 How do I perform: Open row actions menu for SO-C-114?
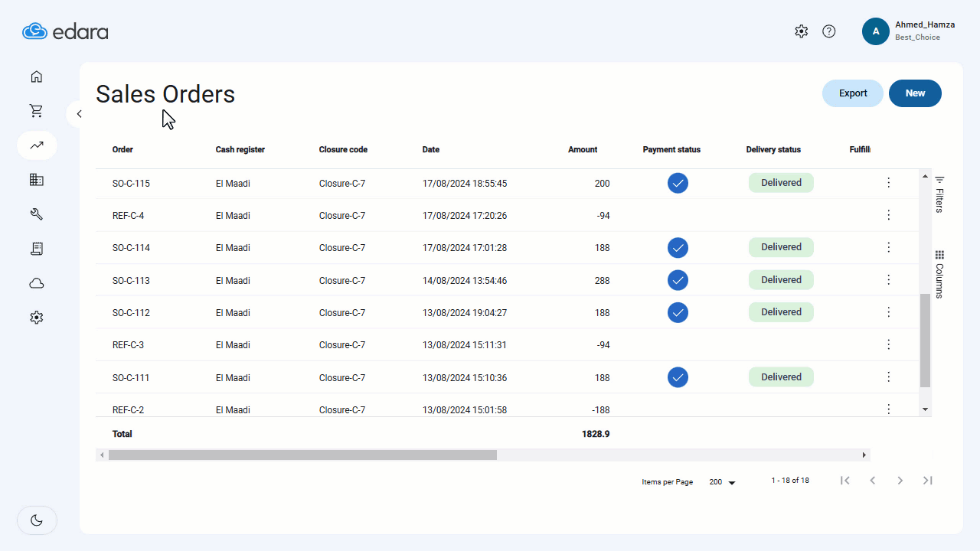(x=889, y=247)
